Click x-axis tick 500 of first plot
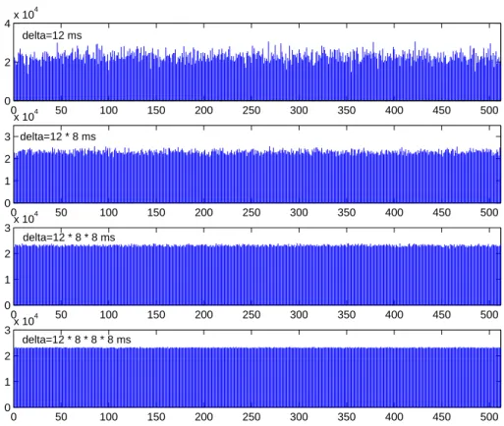 [489, 110]
